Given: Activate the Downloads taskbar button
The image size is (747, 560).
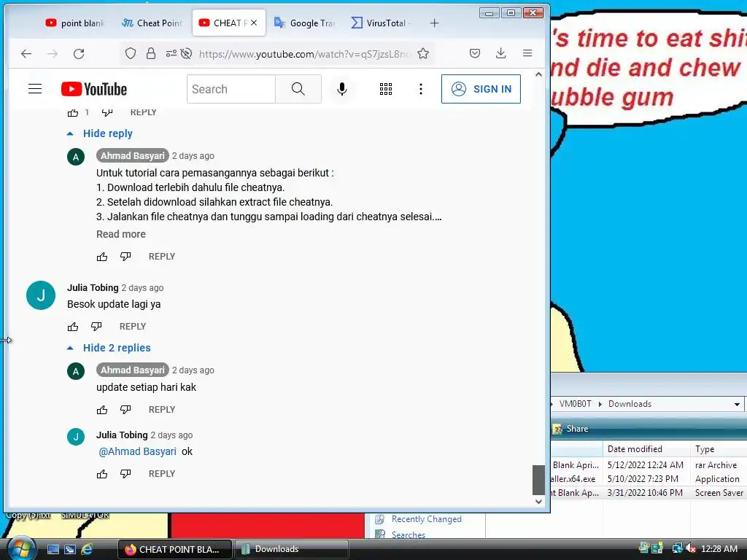Looking at the screenshot, I should coord(291,549).
